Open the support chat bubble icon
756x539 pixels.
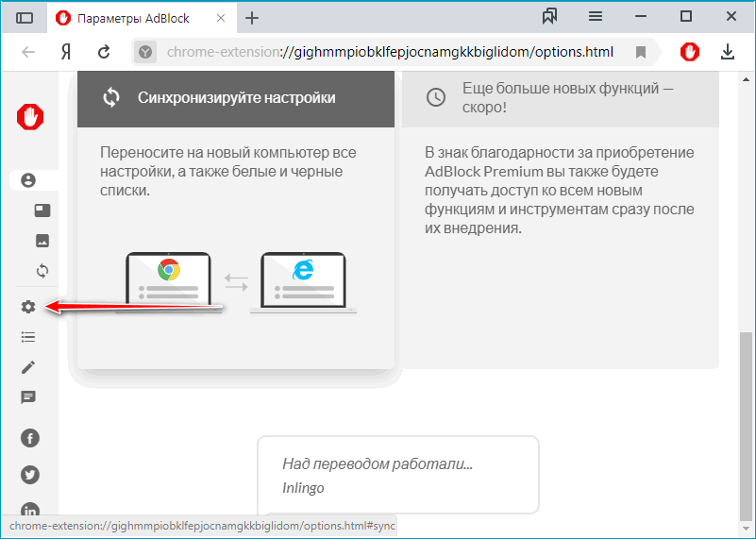28,397
